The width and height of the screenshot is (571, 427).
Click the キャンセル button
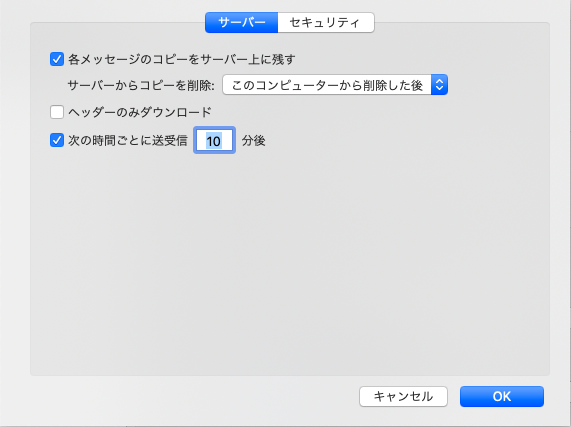403,396
